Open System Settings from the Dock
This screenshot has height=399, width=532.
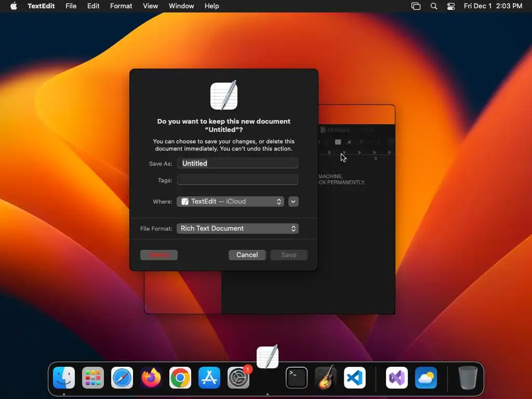click(238, 378)
